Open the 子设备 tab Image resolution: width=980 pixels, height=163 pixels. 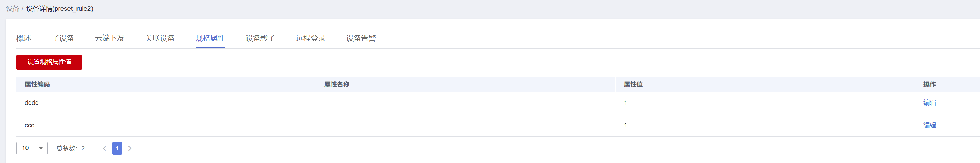[x=63, y=38]
